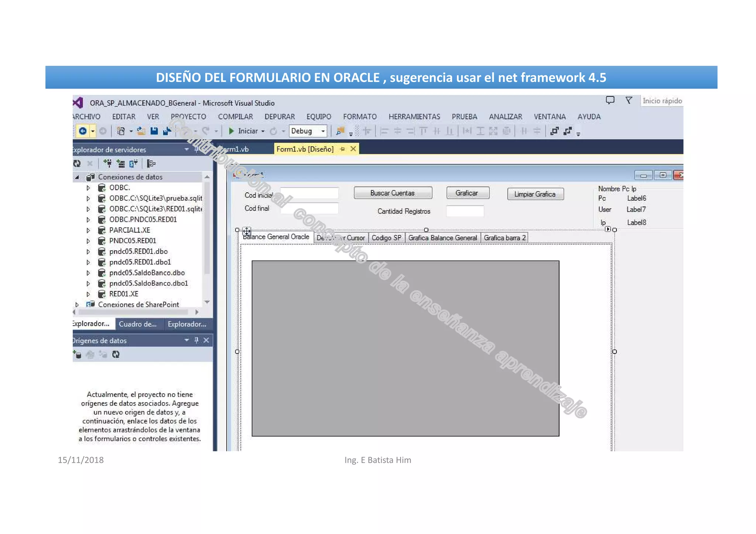Open the VENTANA menu
Image resolution: width=756 pixels, height=534 pixels.
click(x=550, y=117)
